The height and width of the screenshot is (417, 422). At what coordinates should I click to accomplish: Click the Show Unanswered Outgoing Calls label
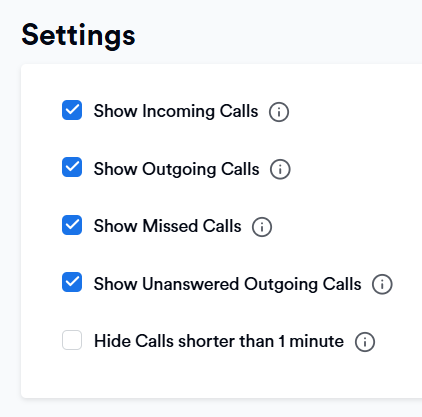227,284
